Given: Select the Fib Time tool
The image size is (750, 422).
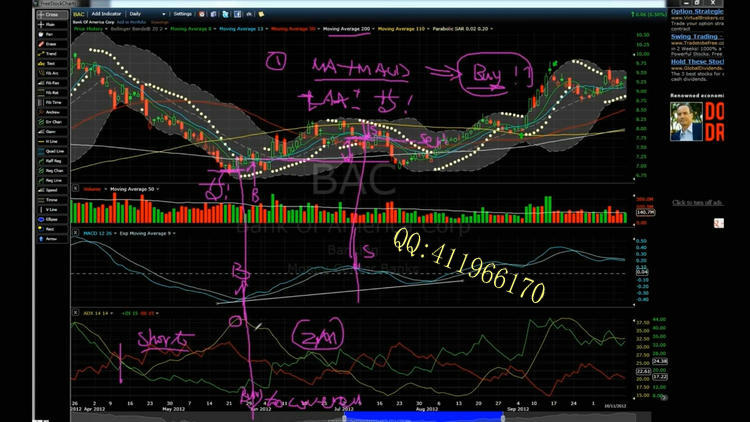Looking at the screenshot, I should point(52,102).
